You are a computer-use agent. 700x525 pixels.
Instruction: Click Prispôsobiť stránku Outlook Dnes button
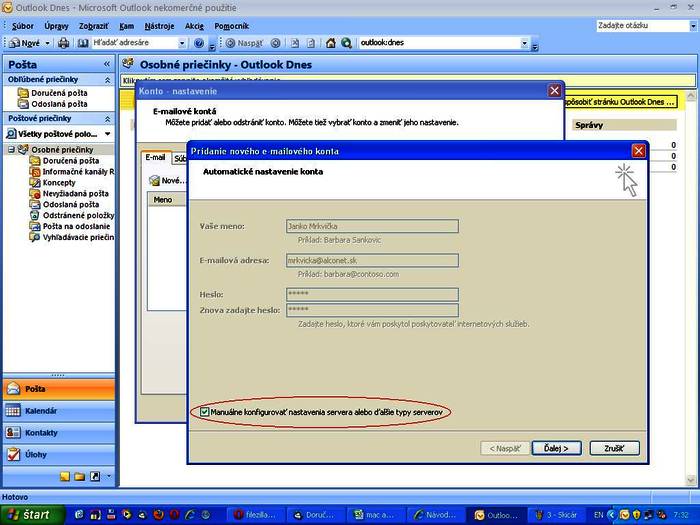pos(621,102)
